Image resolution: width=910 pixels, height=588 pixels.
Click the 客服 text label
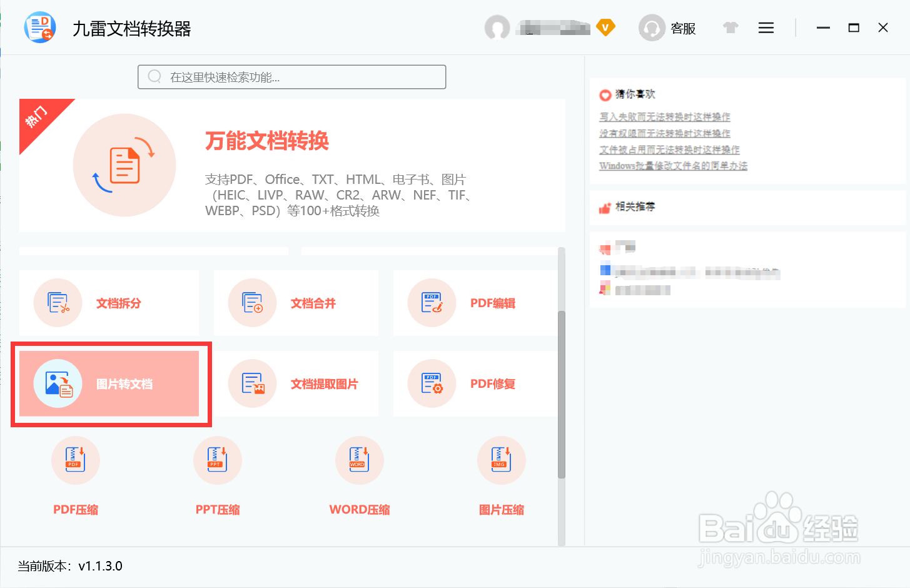tap(683, 28)
